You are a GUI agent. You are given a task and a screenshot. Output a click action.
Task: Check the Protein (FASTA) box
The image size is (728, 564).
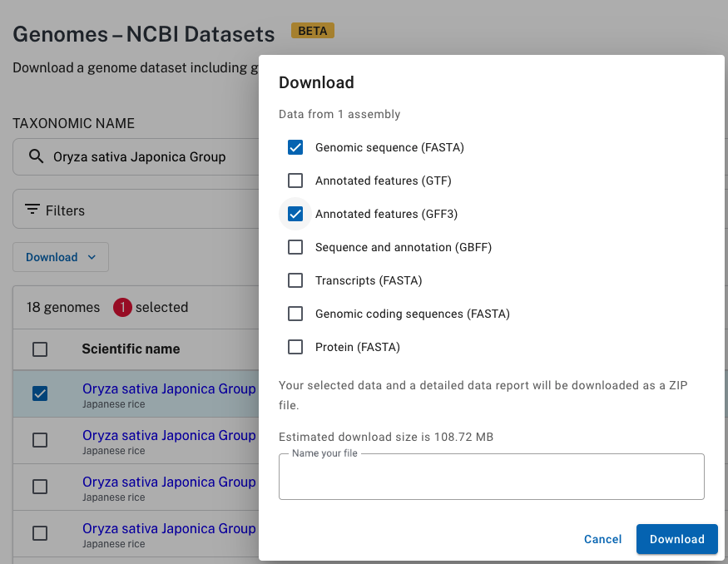(295, 347)
